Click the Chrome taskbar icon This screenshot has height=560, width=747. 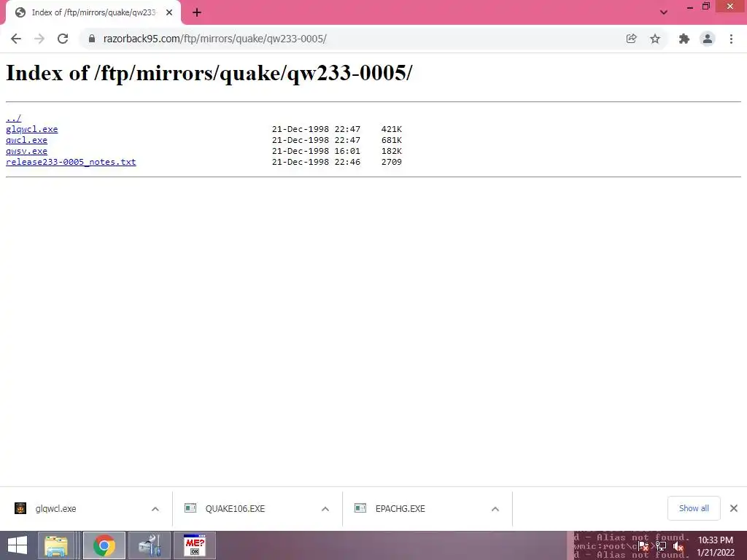click(104, 545)
